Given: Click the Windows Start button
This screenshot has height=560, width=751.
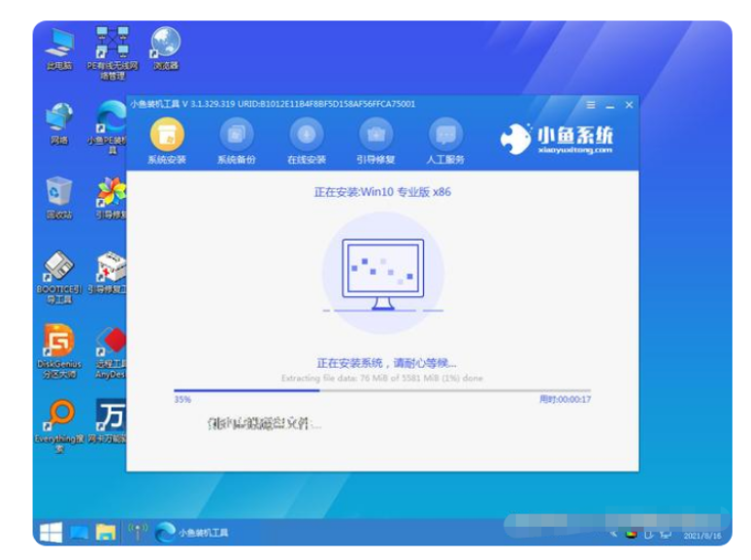Looking at the screenshot, I should (51, 532).
